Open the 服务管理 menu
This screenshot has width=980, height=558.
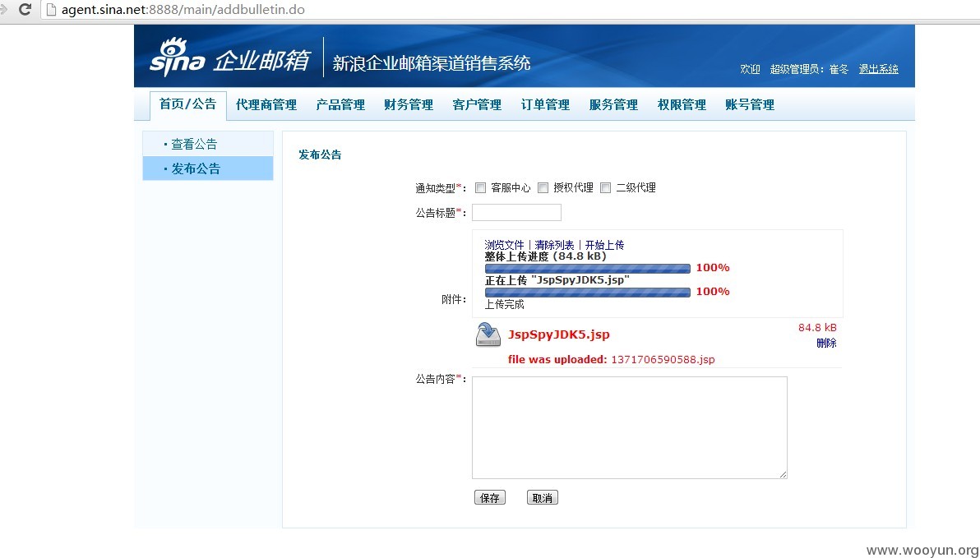click(613, 105)
